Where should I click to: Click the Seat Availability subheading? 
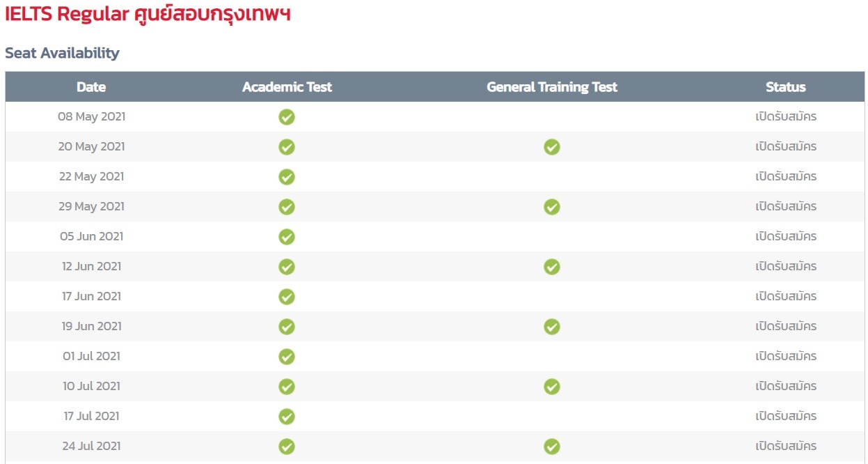pyautogui.click(x=62, y=53)
